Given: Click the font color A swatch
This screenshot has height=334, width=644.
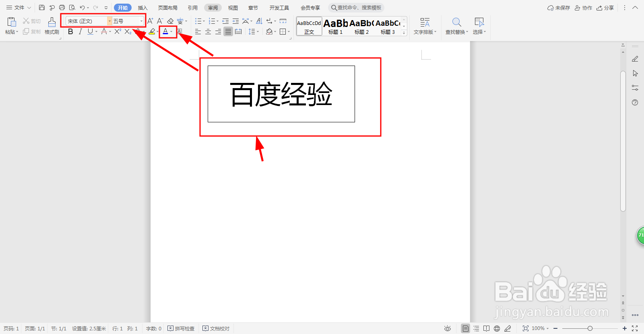Looking at the screenshot, I should [165, 31].
